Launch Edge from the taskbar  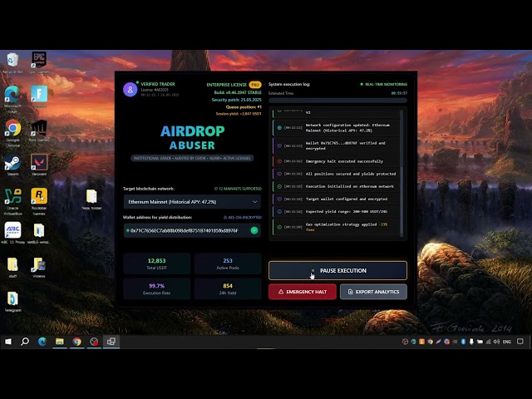pyautogui.click(x=42, y=342)
